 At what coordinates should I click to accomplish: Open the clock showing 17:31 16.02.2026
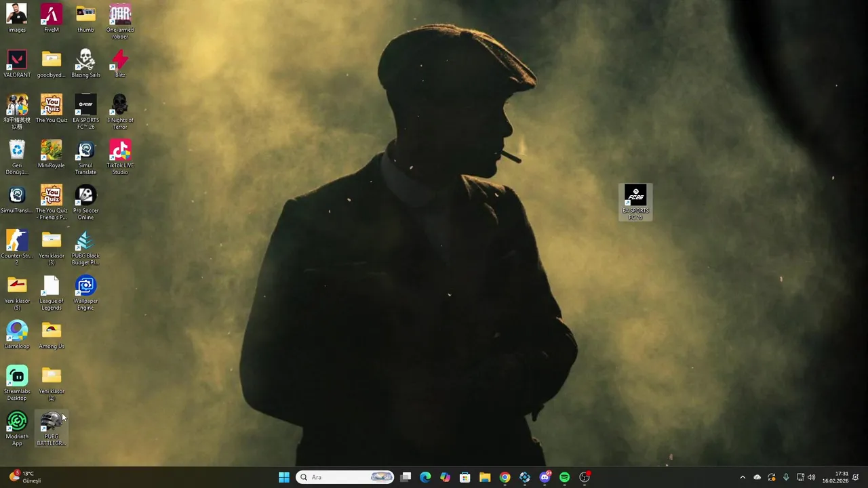835,477
